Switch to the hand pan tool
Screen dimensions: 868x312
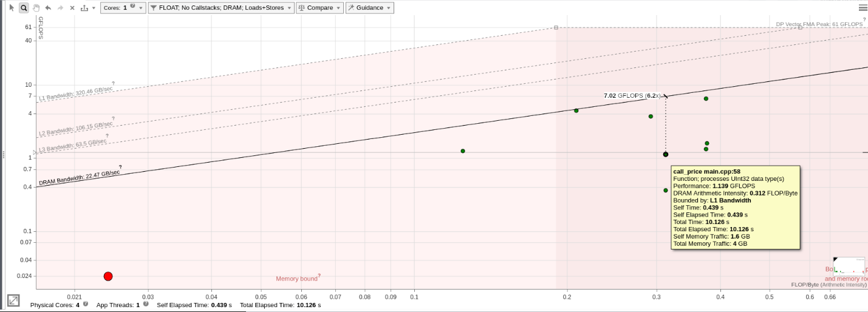(x=36, y=8)
